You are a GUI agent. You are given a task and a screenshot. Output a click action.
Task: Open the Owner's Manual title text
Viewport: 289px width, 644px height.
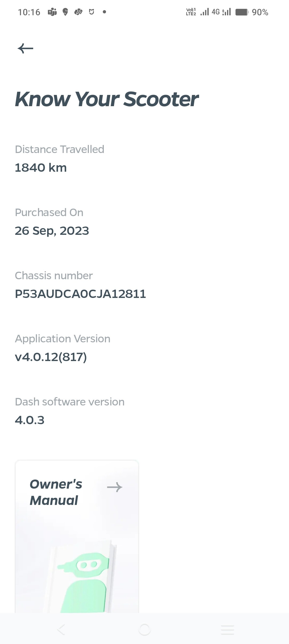tap(56, 492)
